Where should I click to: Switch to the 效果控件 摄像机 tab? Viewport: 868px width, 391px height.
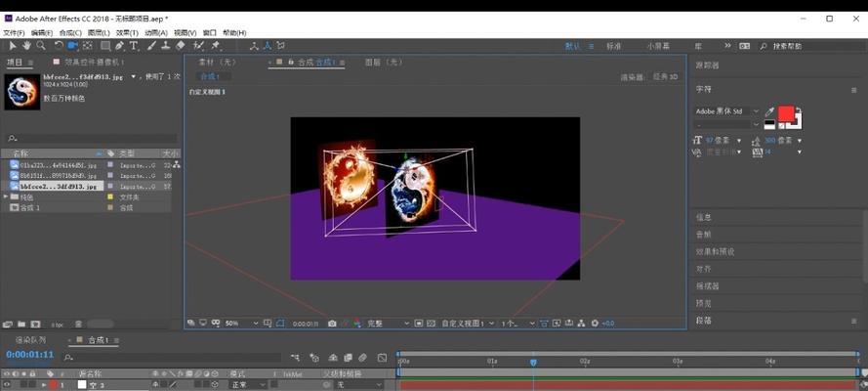click(x=95, y=63)
